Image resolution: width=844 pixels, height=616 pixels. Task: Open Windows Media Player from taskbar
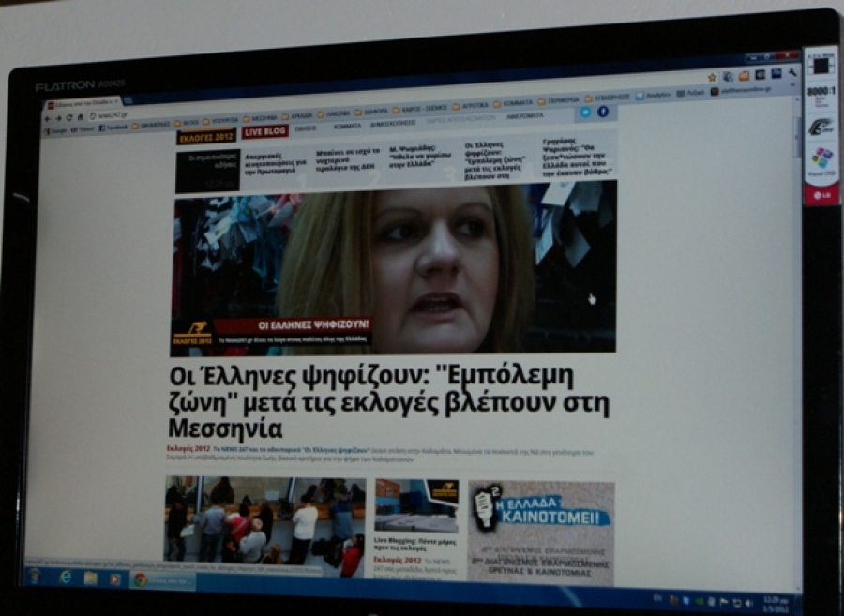pos(114,579)
